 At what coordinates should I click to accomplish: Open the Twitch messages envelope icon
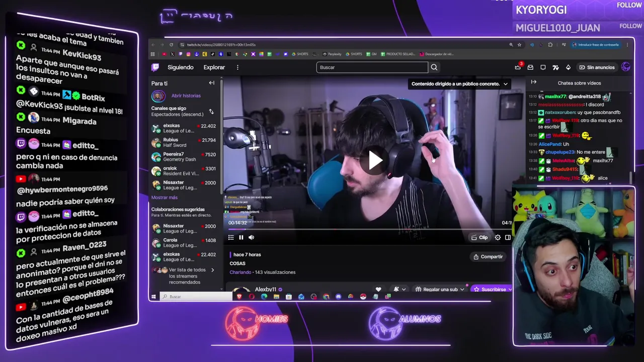coord(530,67)
